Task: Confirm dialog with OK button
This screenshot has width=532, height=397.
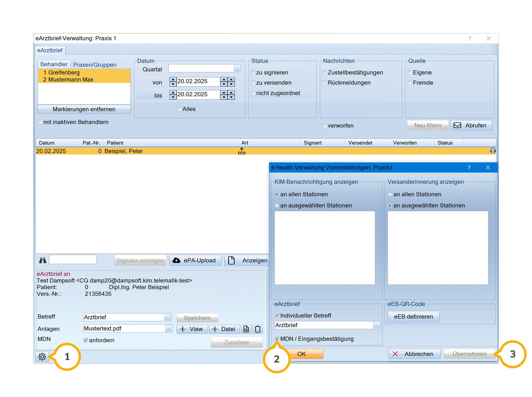Action: [x=302, y=354]
